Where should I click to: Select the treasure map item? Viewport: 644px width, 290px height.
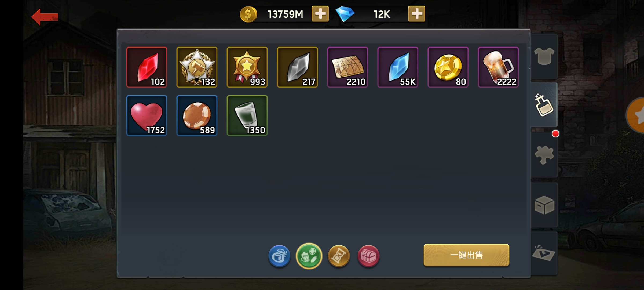coord(347,67)
